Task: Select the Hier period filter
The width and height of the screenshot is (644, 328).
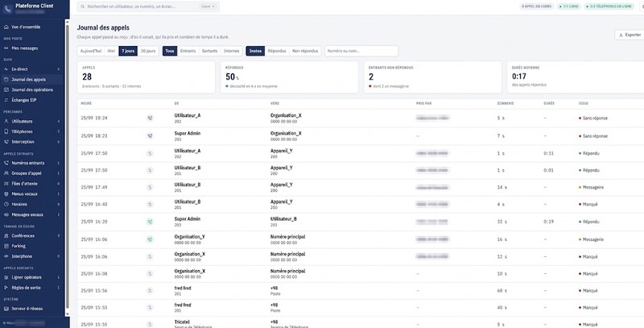Action: (111, 51)
